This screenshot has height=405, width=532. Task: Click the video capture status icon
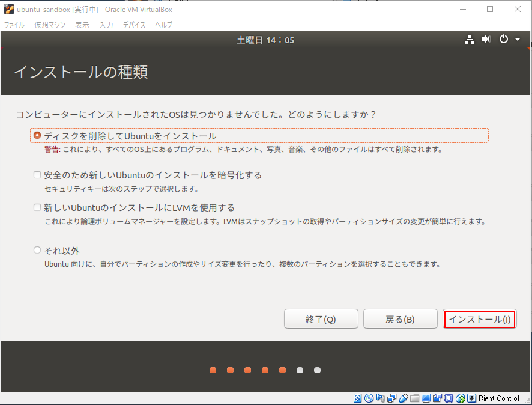(437, 398)
